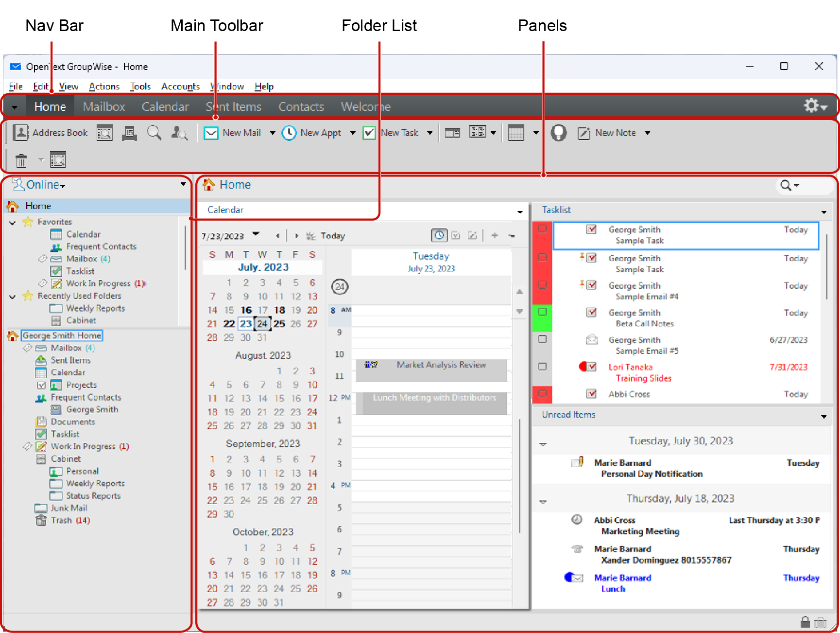Open the Tasklist panel dropdown arrow
This screenshot has height=633, width=840.
[x=824, y=211]
